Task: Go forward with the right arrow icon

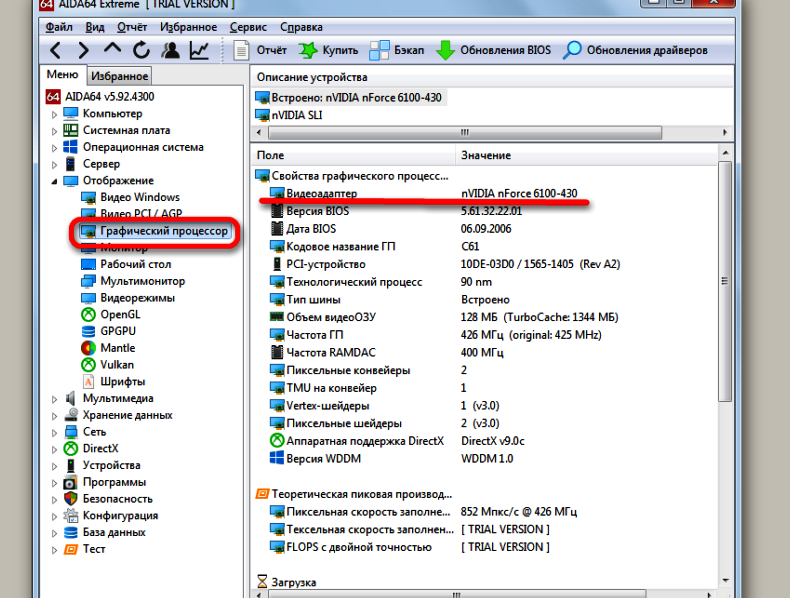Action: point(84,50)
